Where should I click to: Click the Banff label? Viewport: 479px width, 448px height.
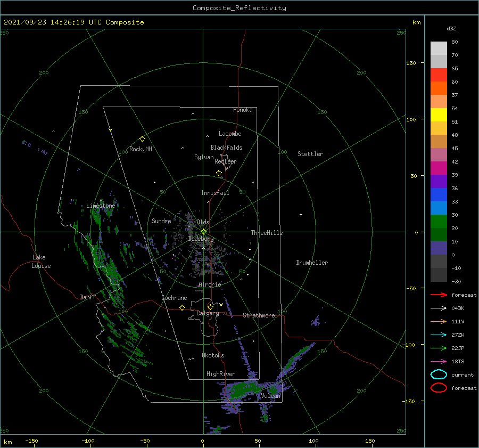[88, 297]
